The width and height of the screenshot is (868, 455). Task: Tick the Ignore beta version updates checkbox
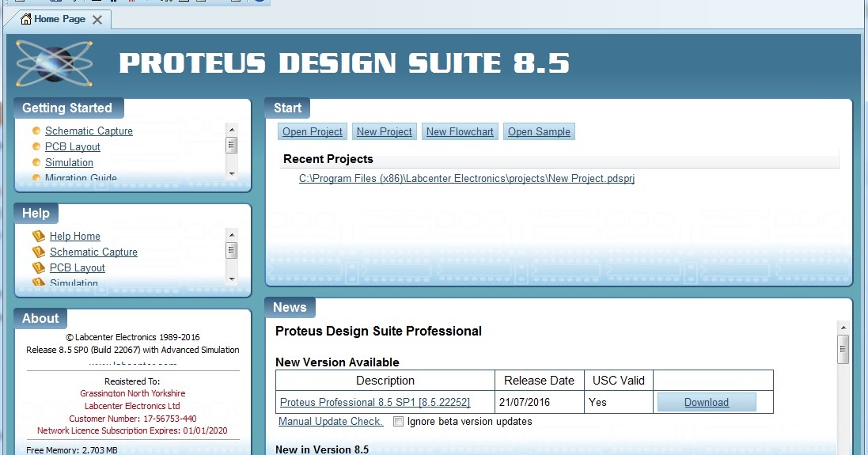398,421
